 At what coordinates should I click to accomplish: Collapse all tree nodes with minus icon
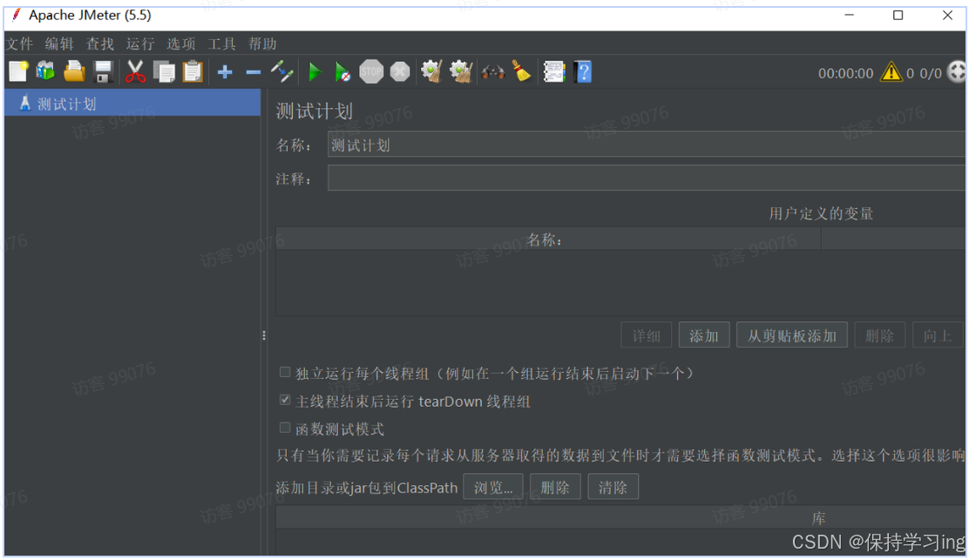(253, 71)
